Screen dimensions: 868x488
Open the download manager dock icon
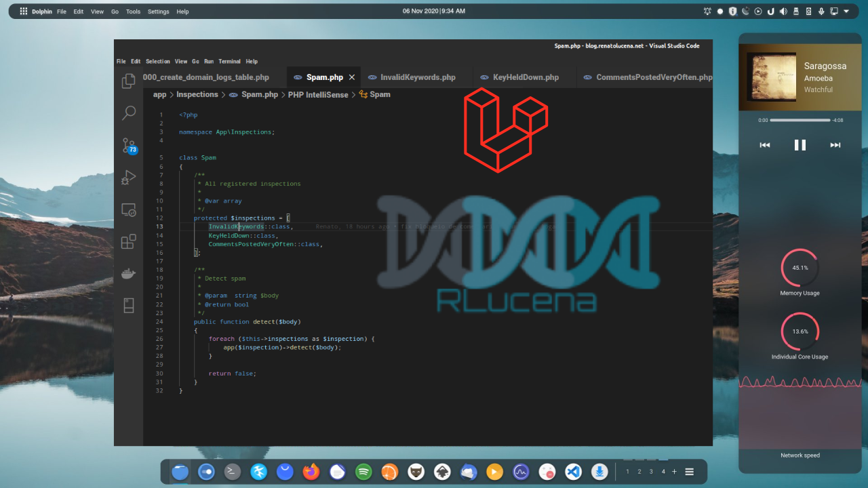[599, 471]
